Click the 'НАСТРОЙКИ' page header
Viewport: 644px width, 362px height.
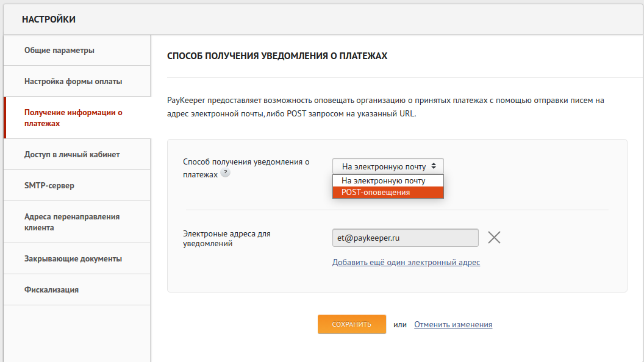[x=49, y=20]
